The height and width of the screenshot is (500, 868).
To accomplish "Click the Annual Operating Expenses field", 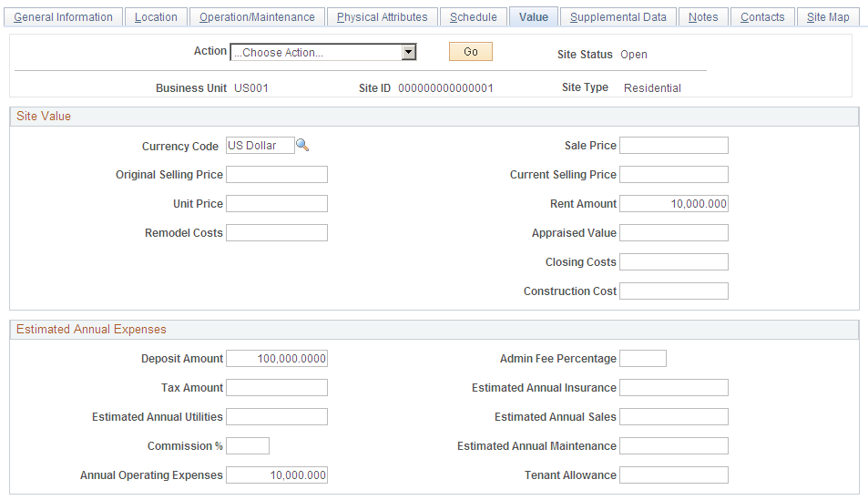I will [x=277, y=475].
